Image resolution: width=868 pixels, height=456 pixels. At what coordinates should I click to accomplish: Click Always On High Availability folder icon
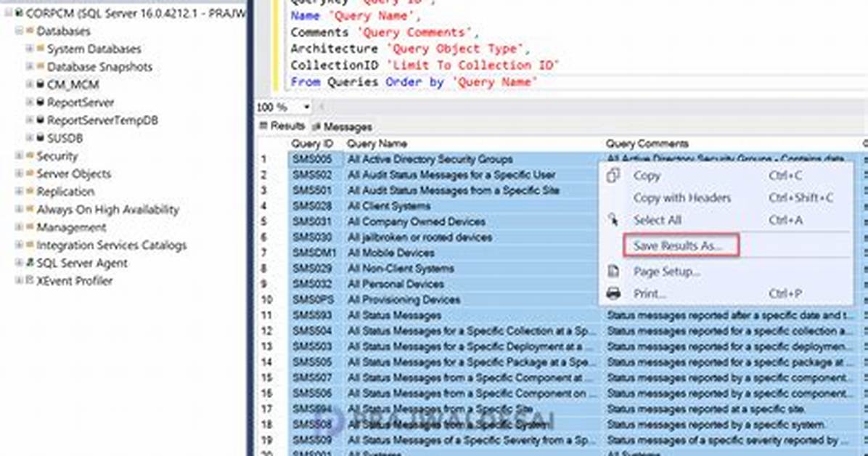point(30,209)
